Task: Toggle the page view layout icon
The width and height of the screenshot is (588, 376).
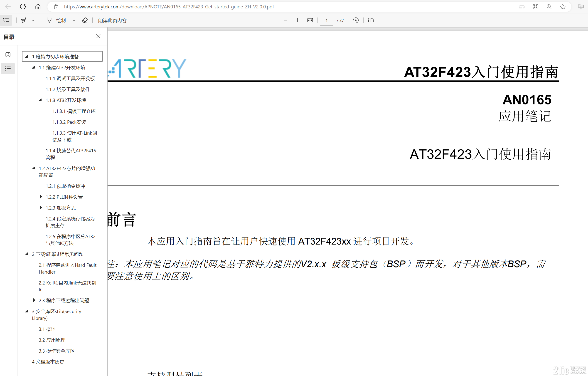Action: click(x=371, y=20)
